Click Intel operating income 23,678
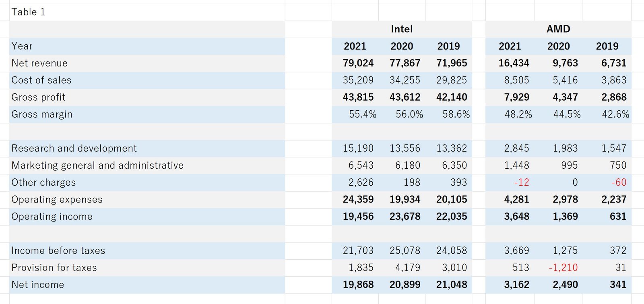Image resolution: width=644 pixels, height=304 pixels. (x=405, y=217)
